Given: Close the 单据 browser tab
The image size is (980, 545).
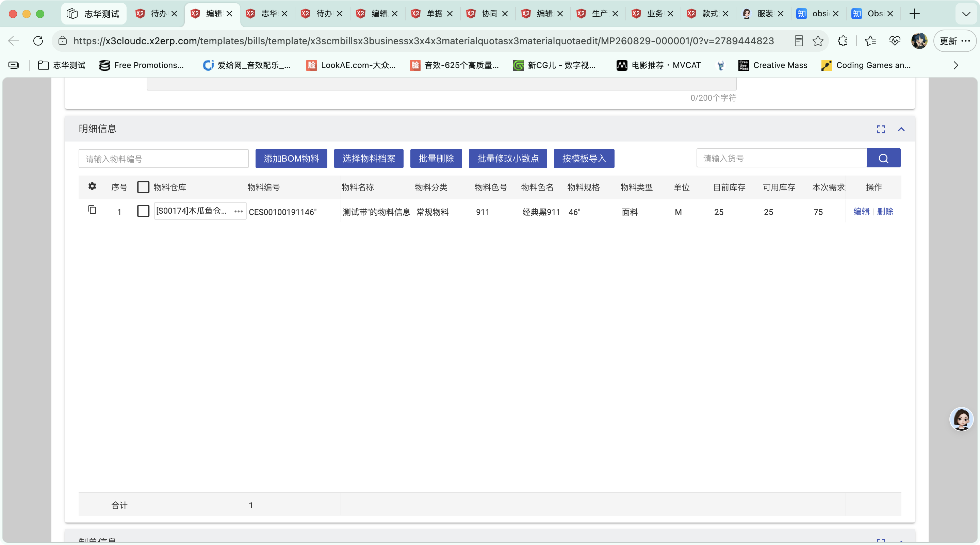Looking at the screenshot, I should click(450, 14).
